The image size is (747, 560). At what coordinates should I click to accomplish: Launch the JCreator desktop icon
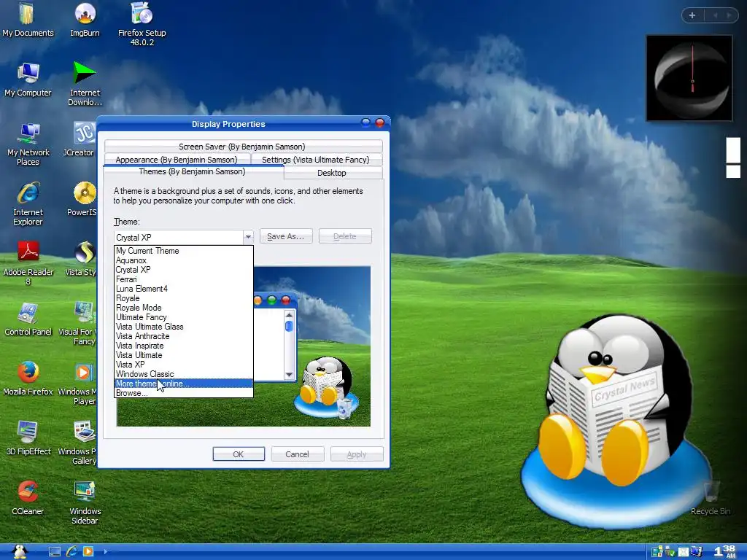click(79, 139)
